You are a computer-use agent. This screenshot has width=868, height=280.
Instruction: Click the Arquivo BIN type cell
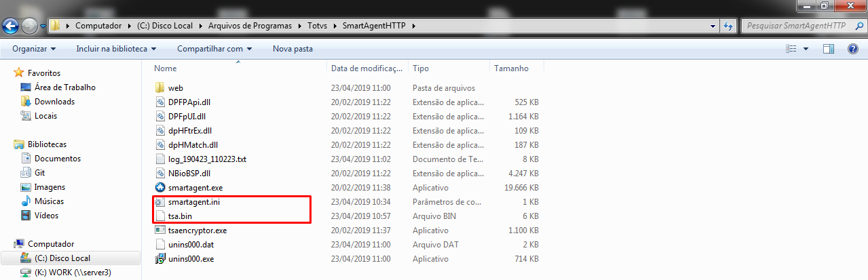436,216
